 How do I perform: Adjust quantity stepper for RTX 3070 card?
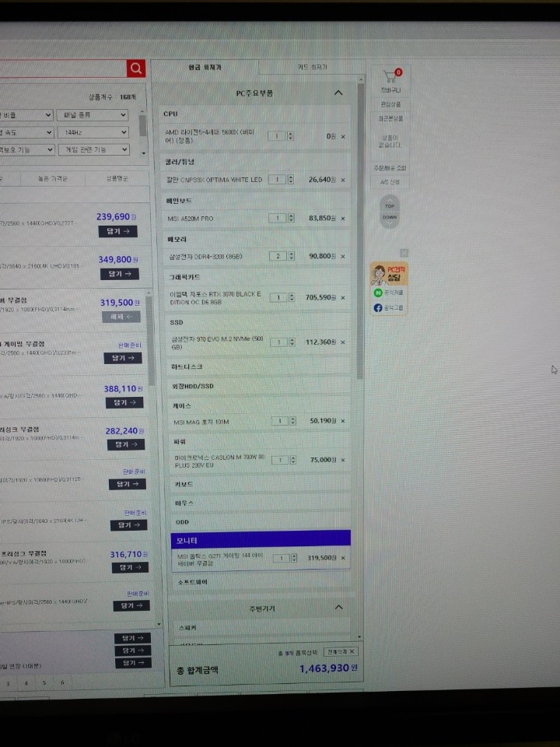pos(292,298)
